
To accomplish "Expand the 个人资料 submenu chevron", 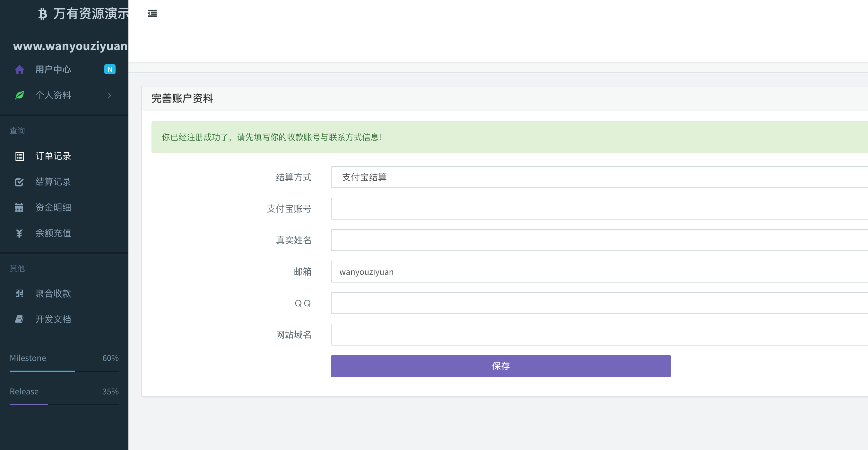I will [109, 95].
